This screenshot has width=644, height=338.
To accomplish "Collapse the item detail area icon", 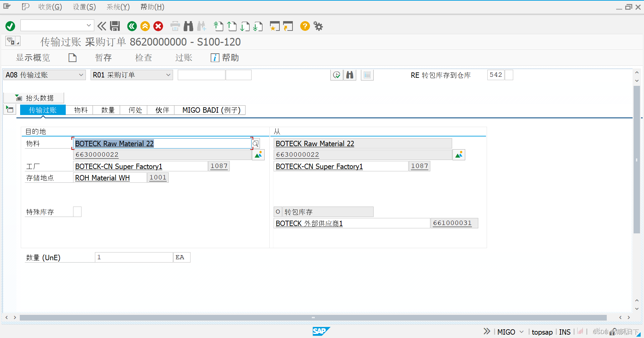I will click(x=10, y=109).
